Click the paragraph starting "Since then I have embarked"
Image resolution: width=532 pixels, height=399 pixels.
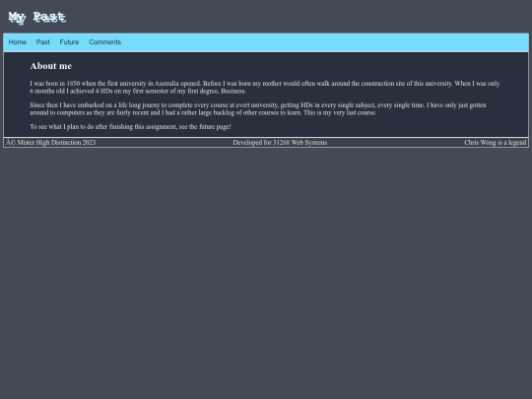258,109
